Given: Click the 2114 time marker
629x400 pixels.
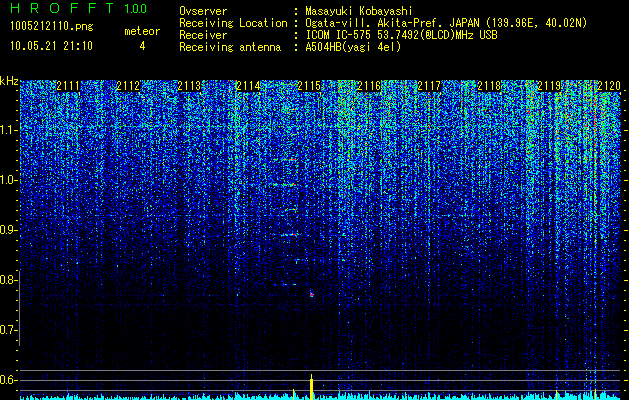Looking at the screenshot, I should 248,86.
